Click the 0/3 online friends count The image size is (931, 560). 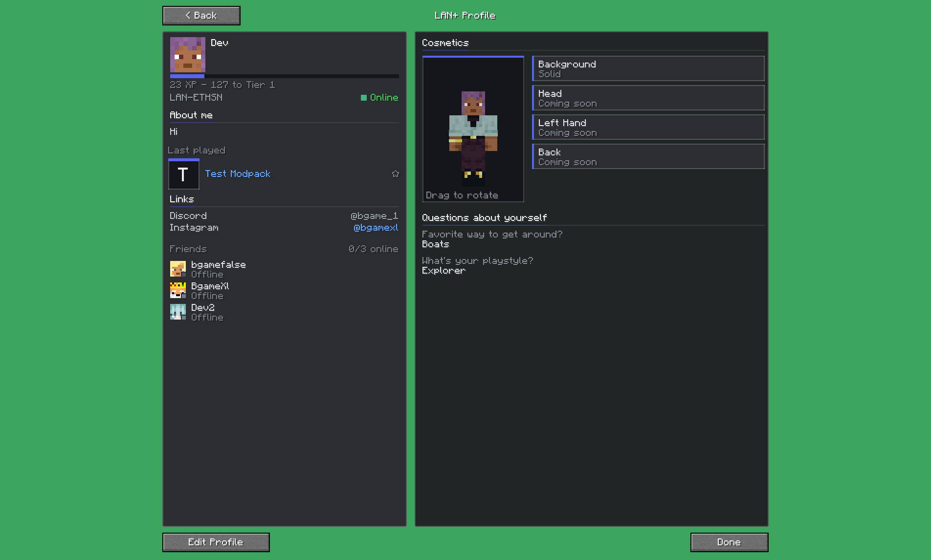click(374, 249)
